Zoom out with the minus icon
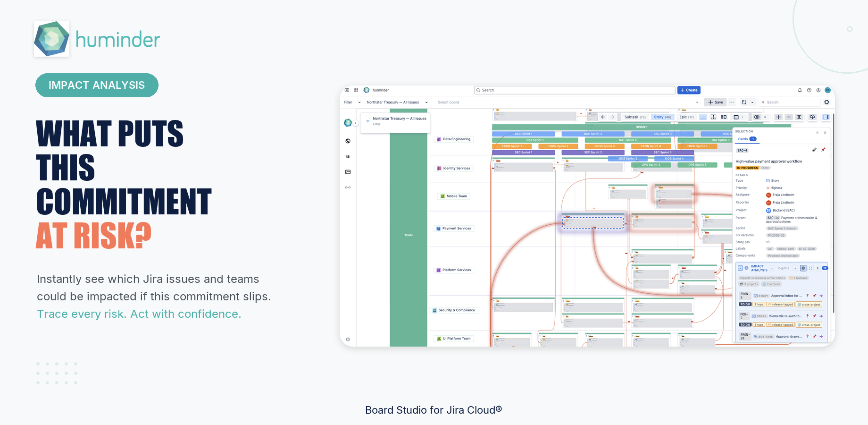This screenshot has width=868, height=425. (789, 117)
